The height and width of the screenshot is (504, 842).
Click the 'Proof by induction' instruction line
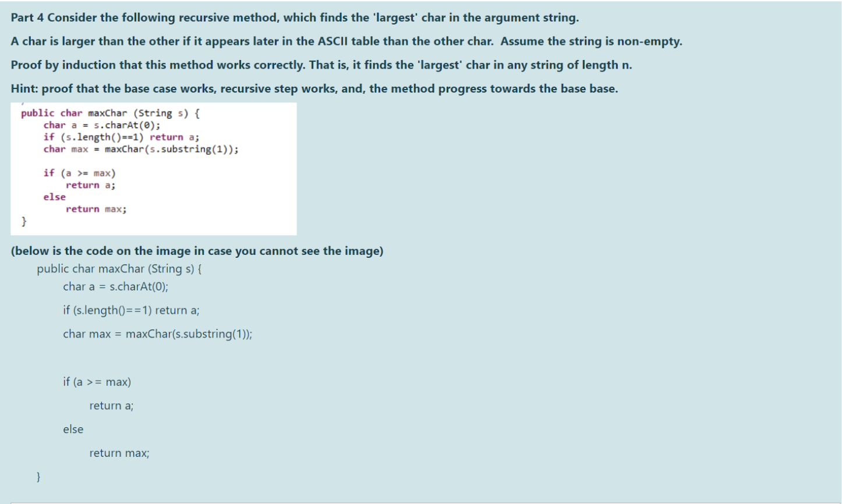coord(321,65)
